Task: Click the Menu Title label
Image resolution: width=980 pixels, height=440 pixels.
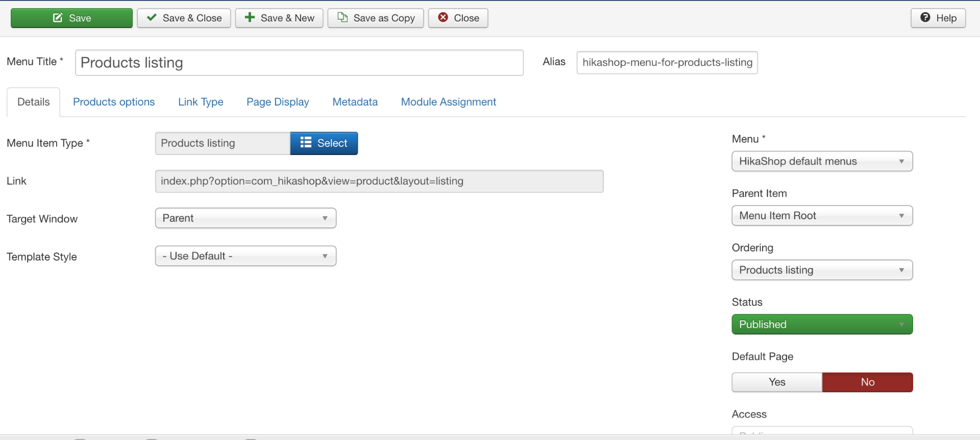Action: 35,62
